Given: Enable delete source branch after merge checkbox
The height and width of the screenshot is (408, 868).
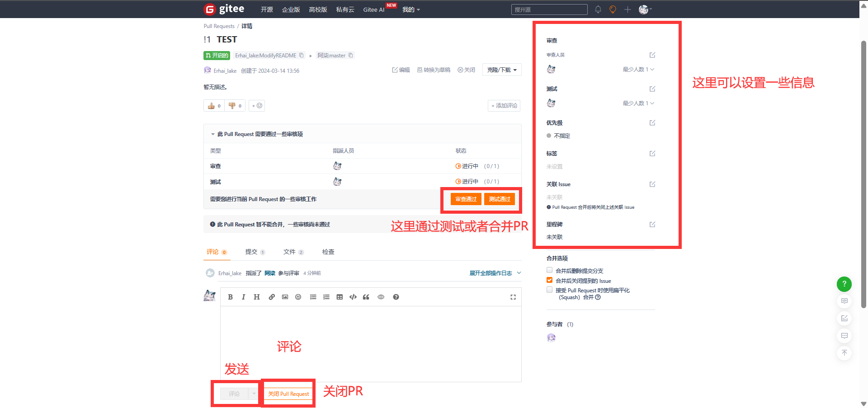Looking at the screenshot, I should pyautogui.click(x=550, y=270).
